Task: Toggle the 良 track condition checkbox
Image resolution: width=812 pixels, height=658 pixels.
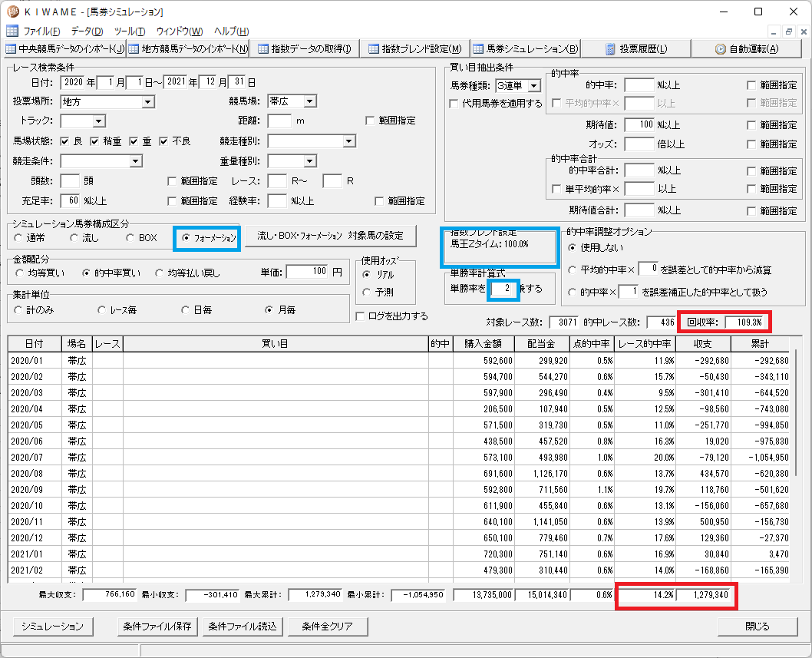Action: point(64,141)
